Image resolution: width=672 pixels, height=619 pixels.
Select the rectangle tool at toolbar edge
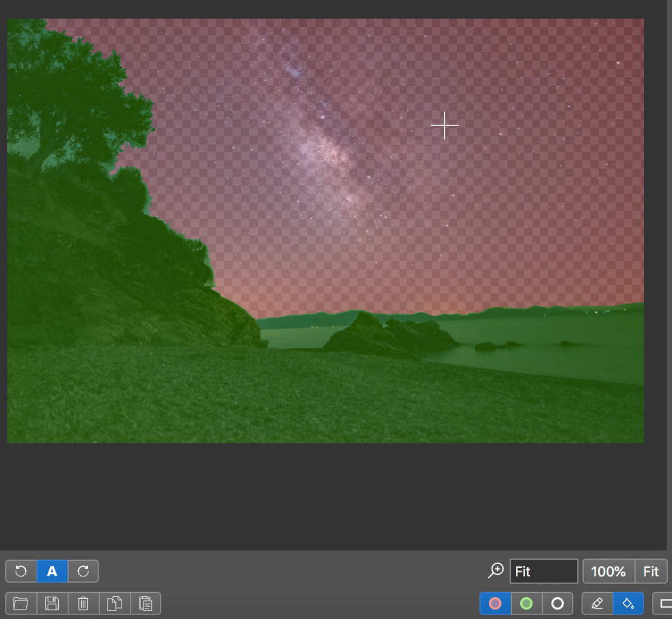[663, 603]
